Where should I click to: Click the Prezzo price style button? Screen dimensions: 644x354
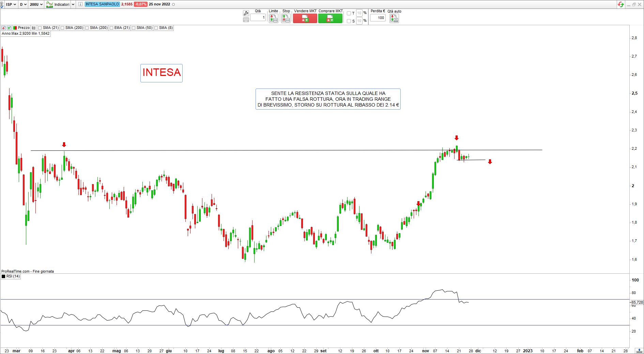click(21, 28)
